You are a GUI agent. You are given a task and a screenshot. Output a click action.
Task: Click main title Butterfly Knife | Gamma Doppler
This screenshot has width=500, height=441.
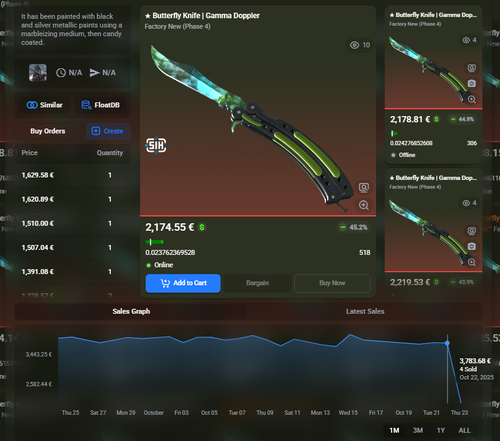(202, 16)
